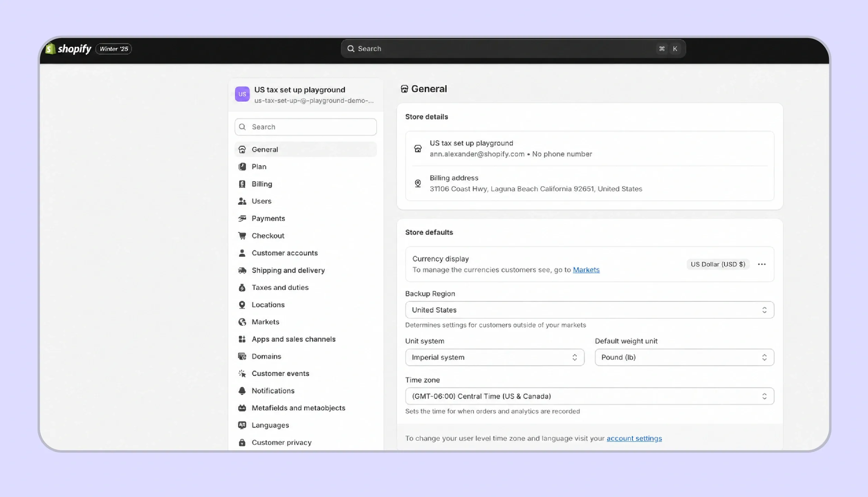Viewport: 868px width, 497px height.
Task: Open the Domains settings
Action: (x=305, y=356)
